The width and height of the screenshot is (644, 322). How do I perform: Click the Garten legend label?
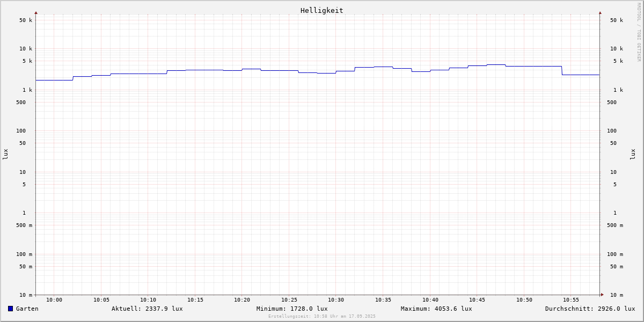point(27,309)
